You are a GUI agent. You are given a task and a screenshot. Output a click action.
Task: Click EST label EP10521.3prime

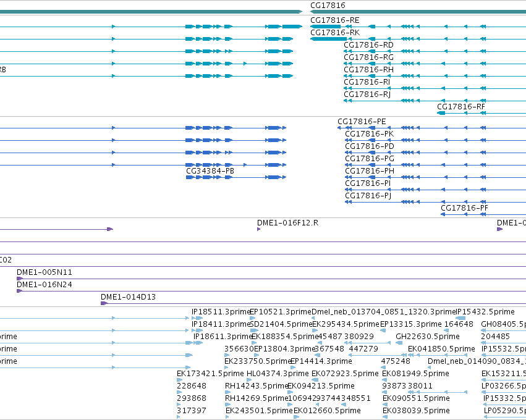tap(281, 312)
